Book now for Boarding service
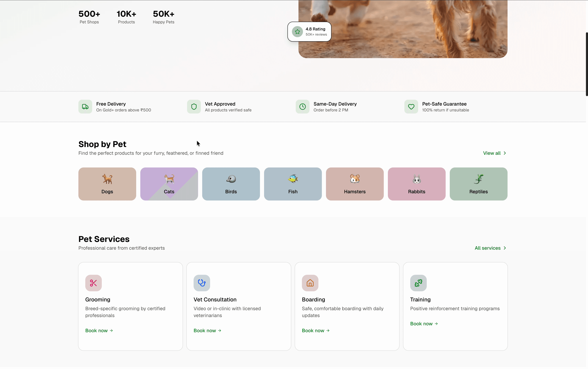Screen dimensions: 588x369 coord(315,331)
